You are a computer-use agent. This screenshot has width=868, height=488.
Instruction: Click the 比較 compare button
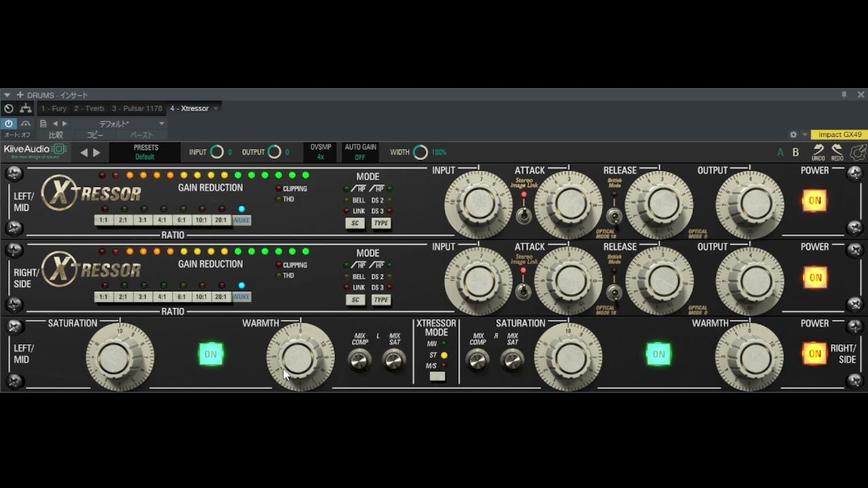pos(56,135)
